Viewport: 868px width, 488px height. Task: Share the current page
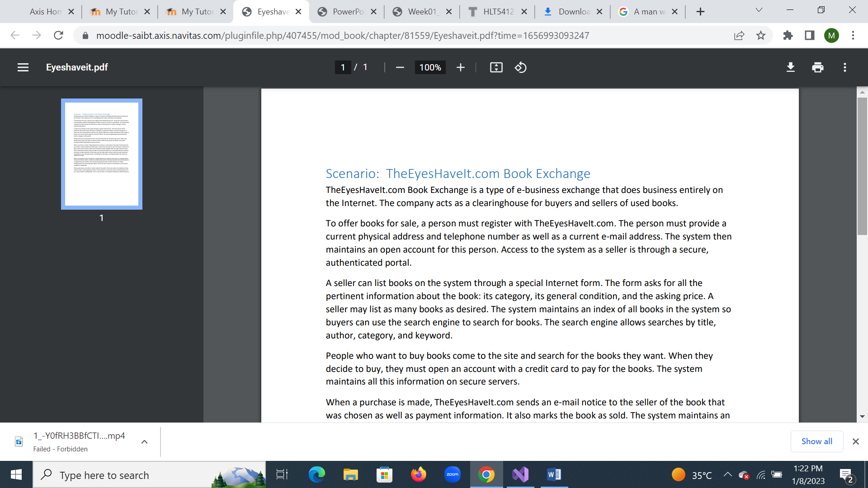739,35
